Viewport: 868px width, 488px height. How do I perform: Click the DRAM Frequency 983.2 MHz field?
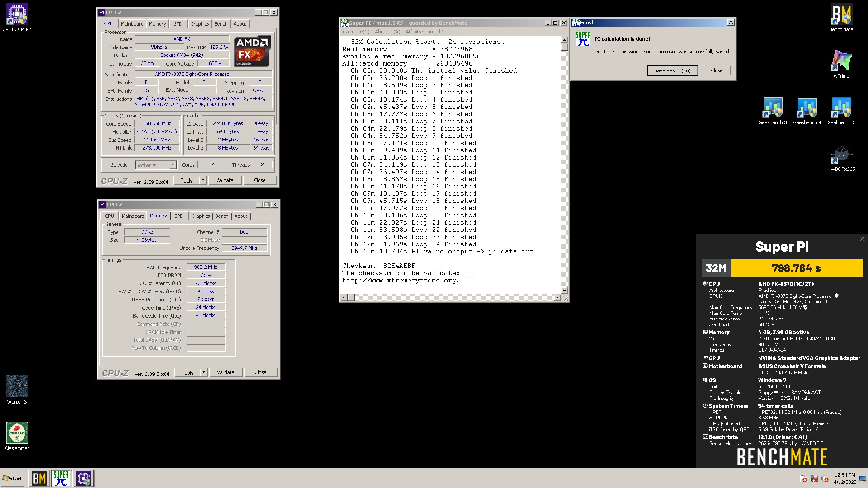point(206,267)
